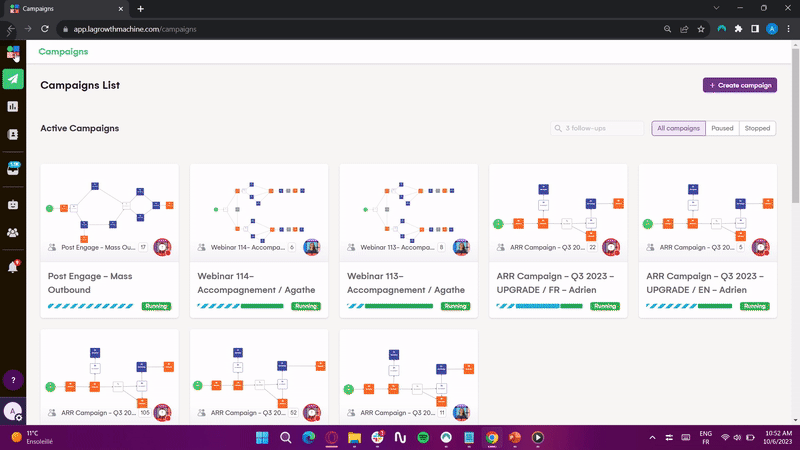Open the team members sidebar icon

(x=13, y=233)
